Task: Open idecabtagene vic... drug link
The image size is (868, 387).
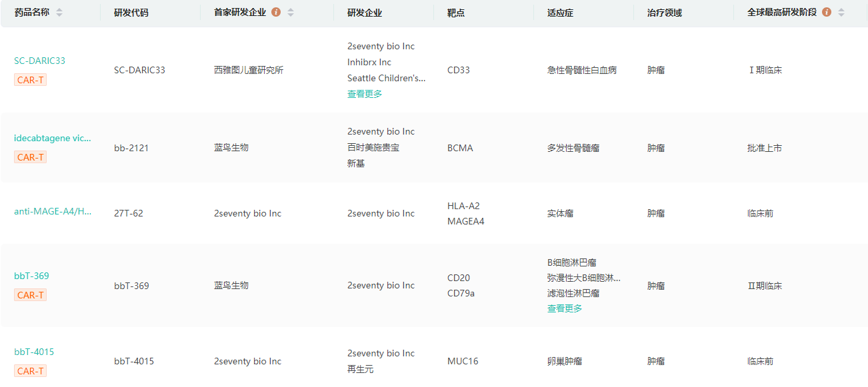Action: pos(53,138)
